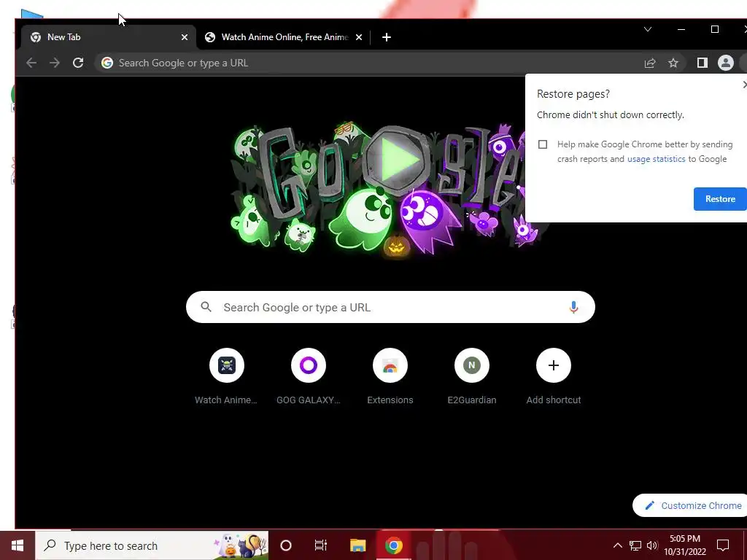Switch to the New Tab tab
The image size is (747, 560).
click(109, 37)
